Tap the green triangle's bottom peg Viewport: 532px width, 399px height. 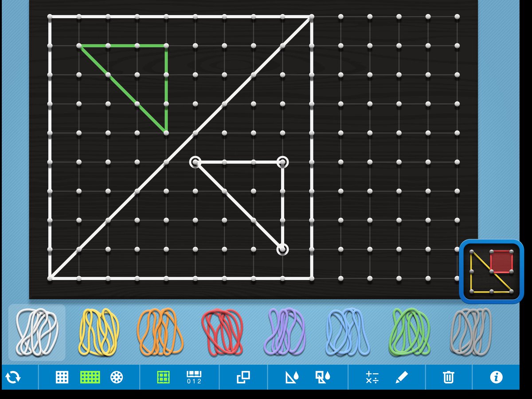coord(166,133)
